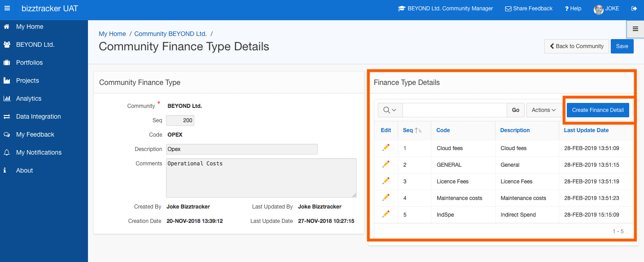Screen dimensions: 644x262
Task: Click the Portfolios briefcase icon
Action: (7, 62)
